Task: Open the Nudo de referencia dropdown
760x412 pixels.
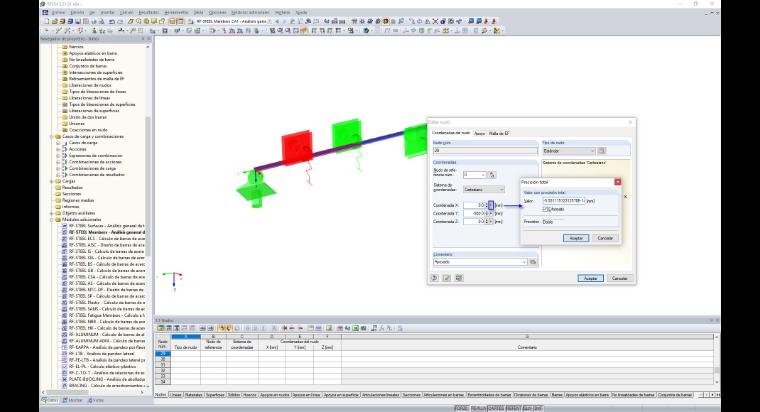Action: (475, 174)
